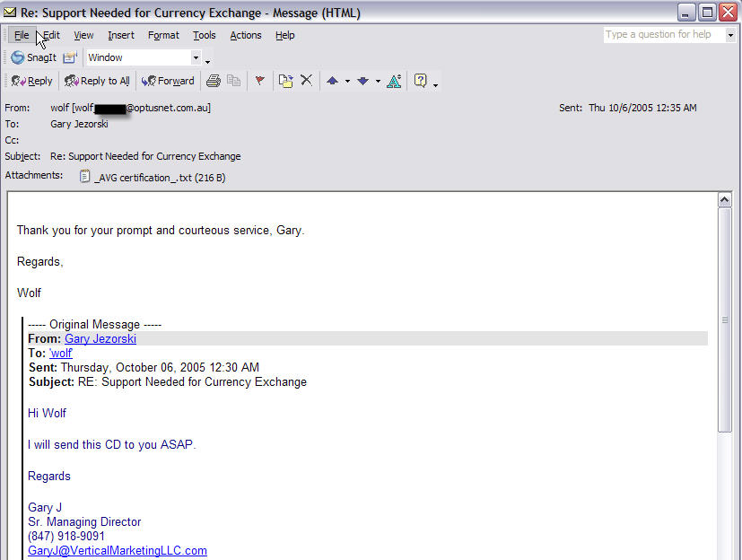
Task: Go to the previous item with up arrow
Action: click(x=332, y=81)
